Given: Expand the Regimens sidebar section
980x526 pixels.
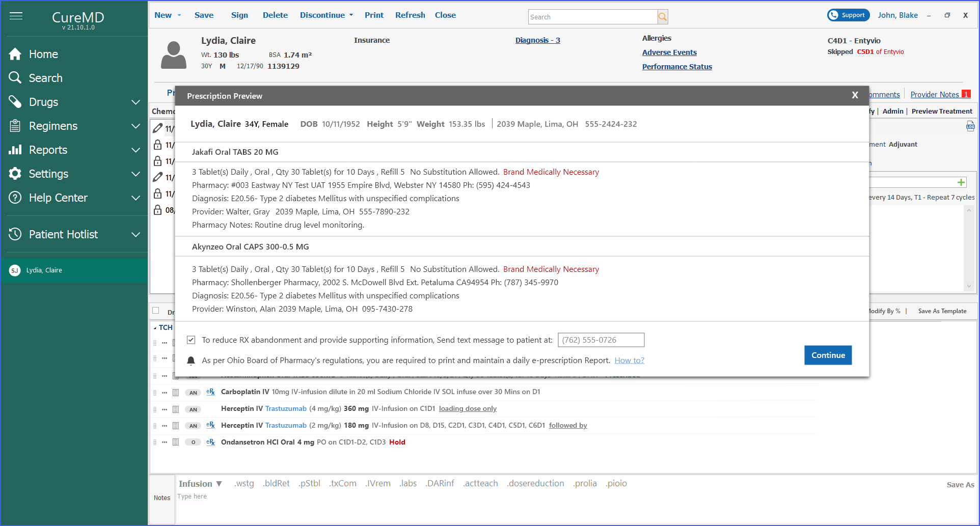Looking at the screenshot, I should tap(135, 126).
